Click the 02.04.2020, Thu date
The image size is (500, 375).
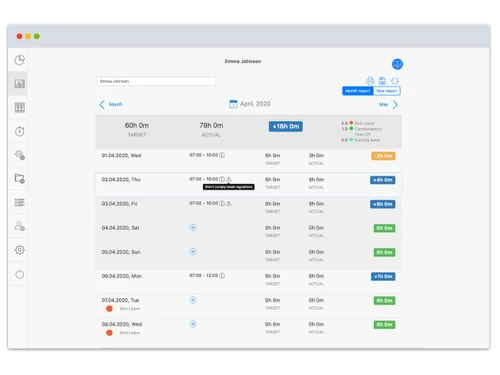click(x=121, y=179)
